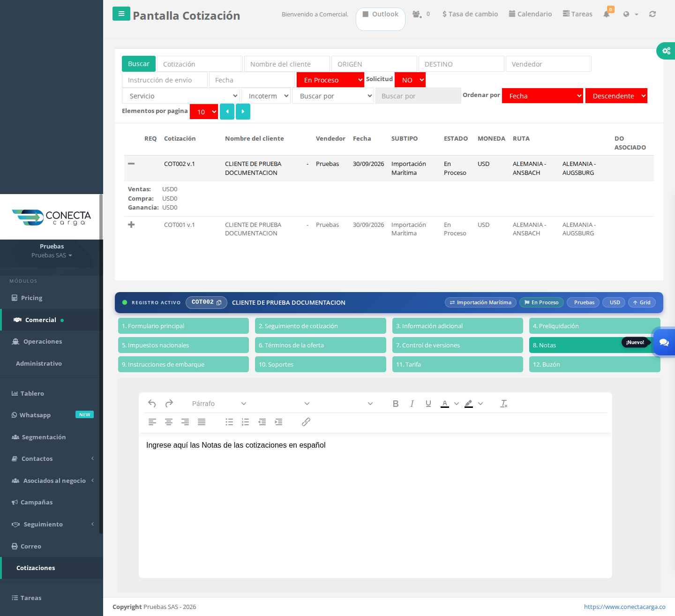Open tab 1. Formulario principal
Screen dimensions: 675x616
[x=183, y=326]
